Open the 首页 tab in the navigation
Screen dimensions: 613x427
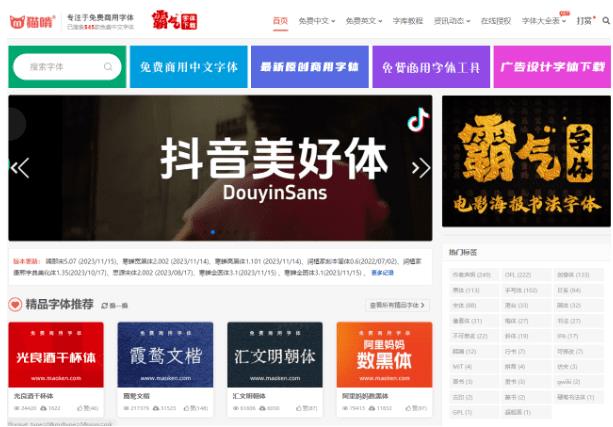tap(280, 21)
